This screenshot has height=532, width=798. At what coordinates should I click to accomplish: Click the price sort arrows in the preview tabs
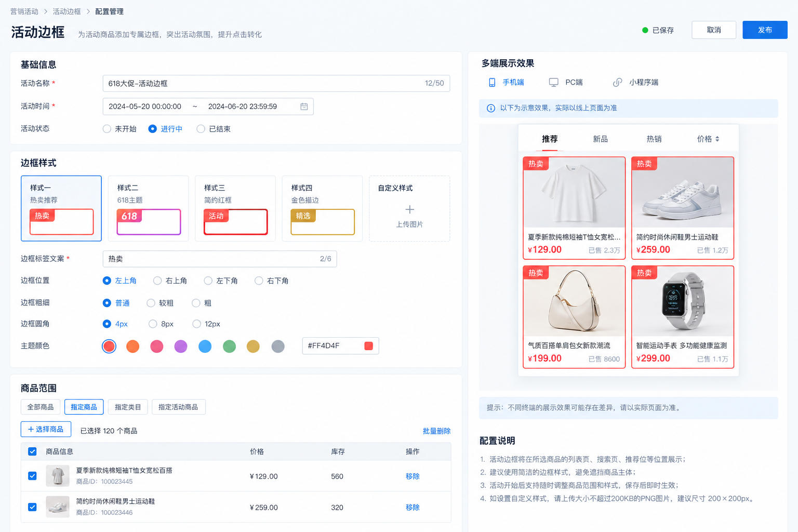717,139
